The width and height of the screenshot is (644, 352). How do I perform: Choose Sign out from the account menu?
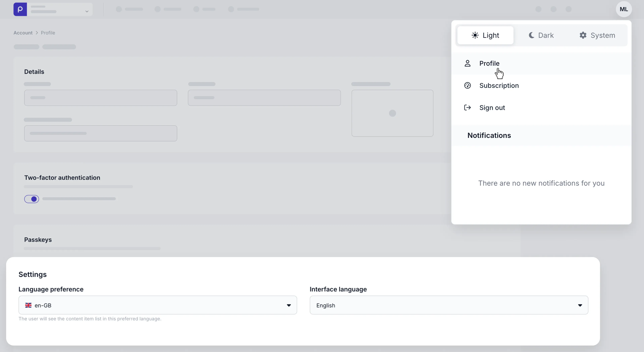(x=492, y=107)
